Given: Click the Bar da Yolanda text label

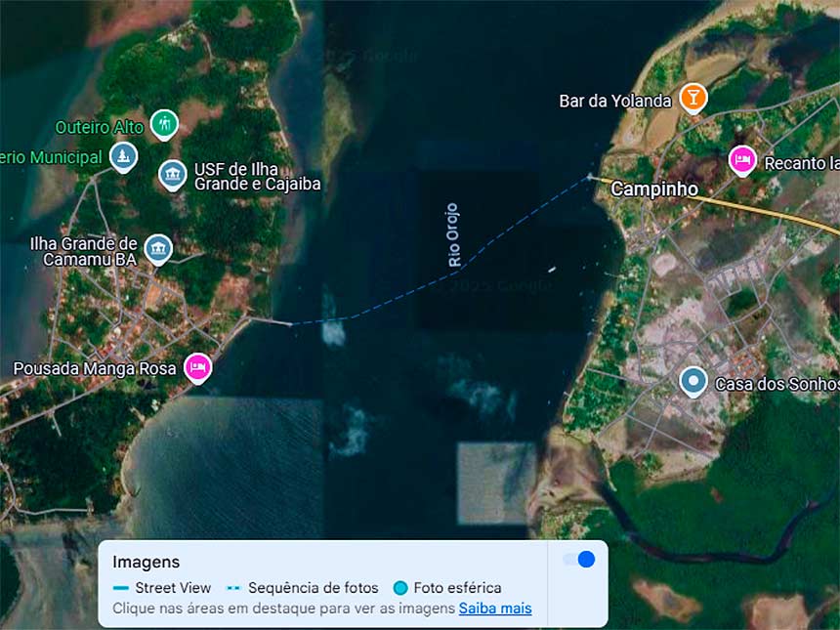Looking at the screenshot, I should [615, 101].
